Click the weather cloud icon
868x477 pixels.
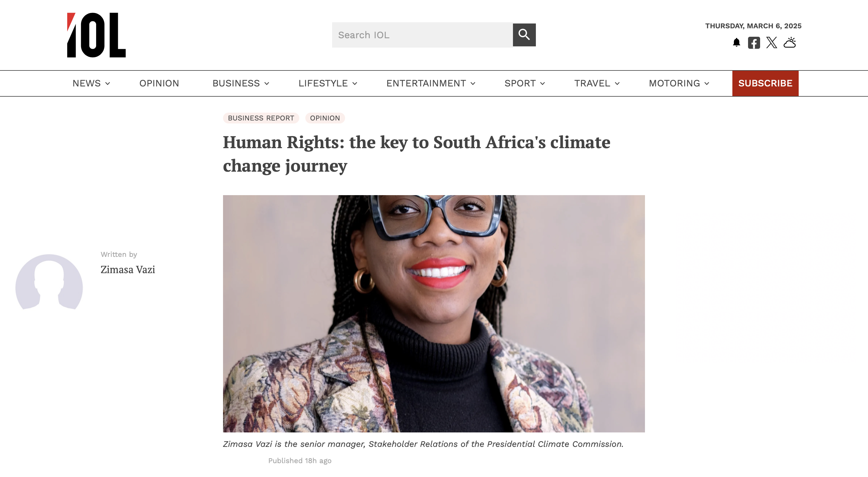790,43
